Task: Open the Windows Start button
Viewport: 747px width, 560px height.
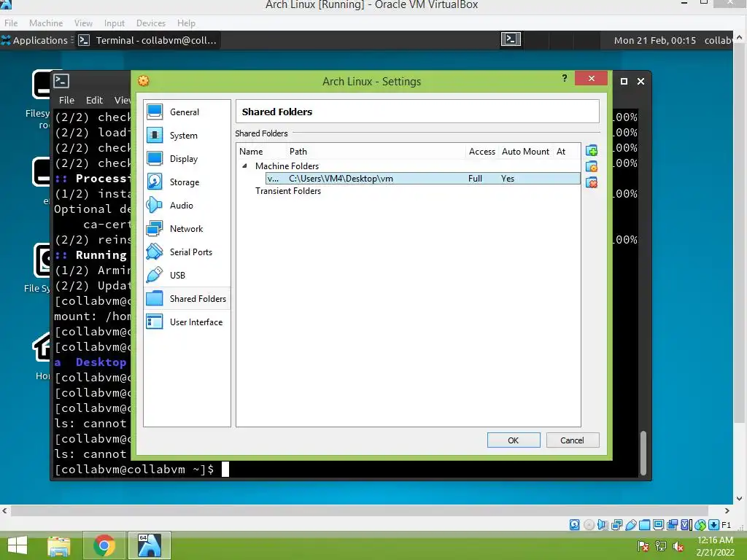Action: point(18,545)
